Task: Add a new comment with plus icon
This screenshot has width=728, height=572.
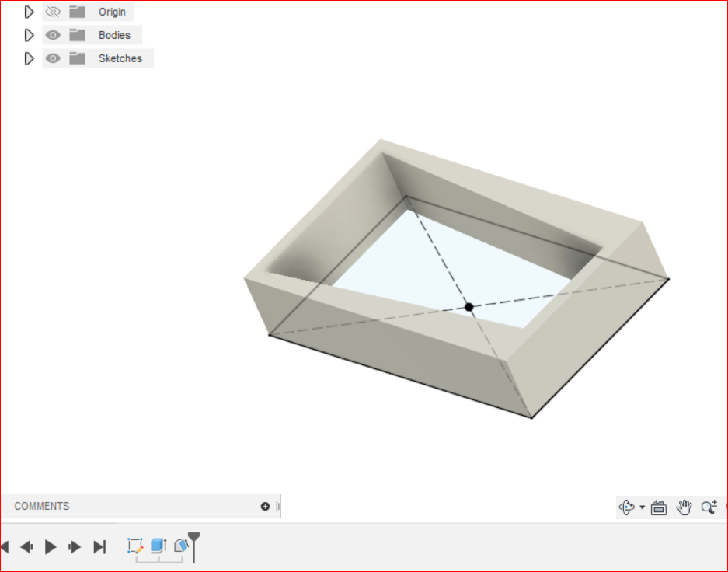Action: pos(265,506)
